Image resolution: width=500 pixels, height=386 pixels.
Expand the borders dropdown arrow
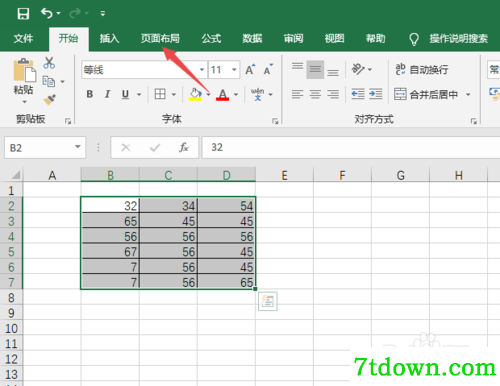click(x=174, y=95)
